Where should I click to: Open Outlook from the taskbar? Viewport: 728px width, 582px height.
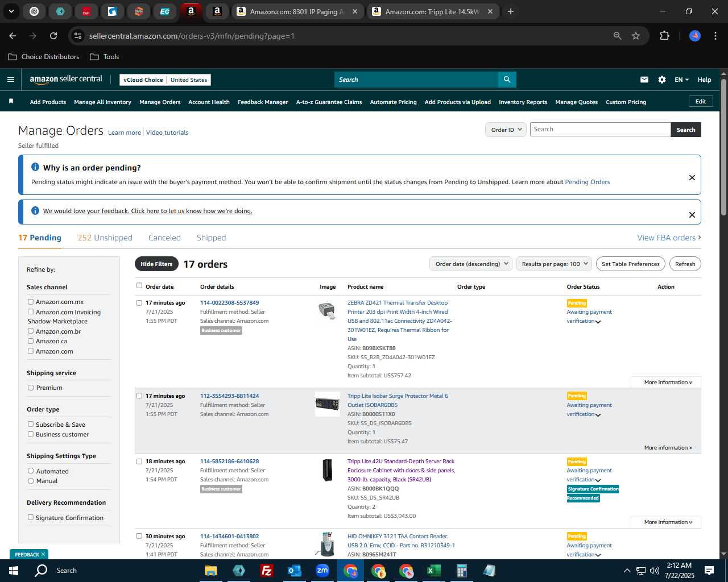coord(294,571)
